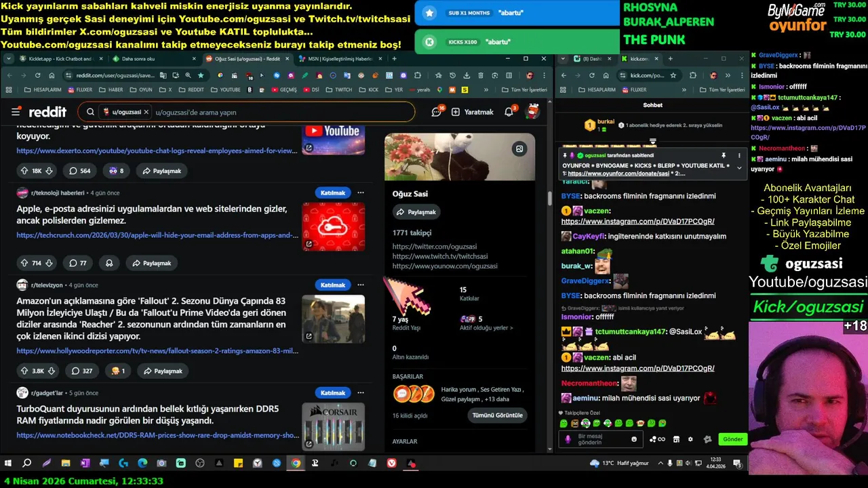This screenshot has height=488, width=868.
Task: Open the twitch.tv/twitchsasi profile link
Action: click(x=439, y=256)
